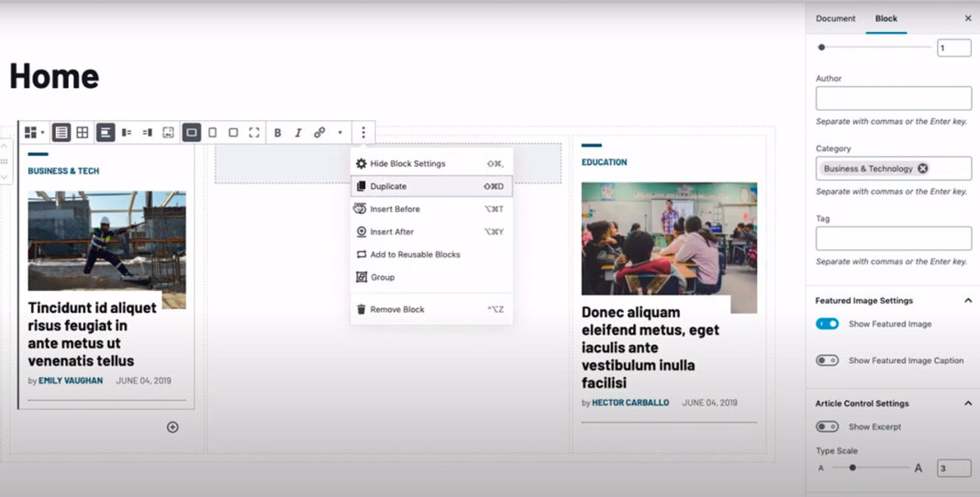Screen dimensions: 980x497
Task: Turn on Show Excerpt toggle
Action: pyautogui.click(x=828, y=426)
